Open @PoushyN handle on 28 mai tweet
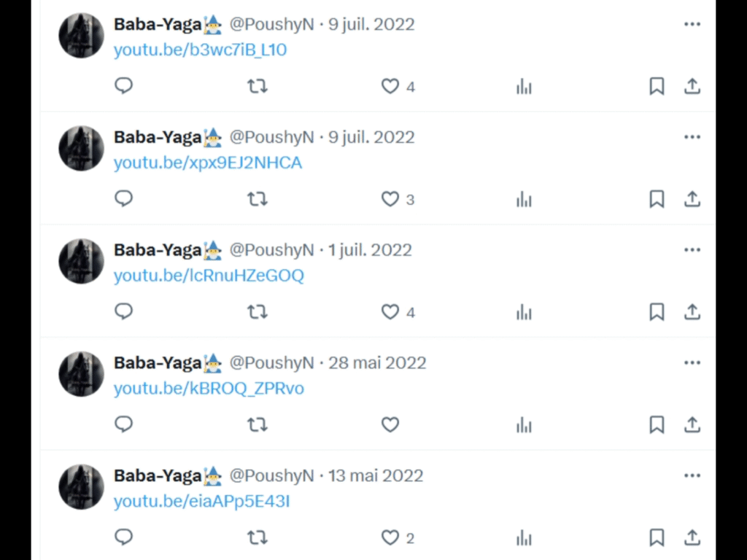Viewport: 747px width, 560px height. (271, 363)
